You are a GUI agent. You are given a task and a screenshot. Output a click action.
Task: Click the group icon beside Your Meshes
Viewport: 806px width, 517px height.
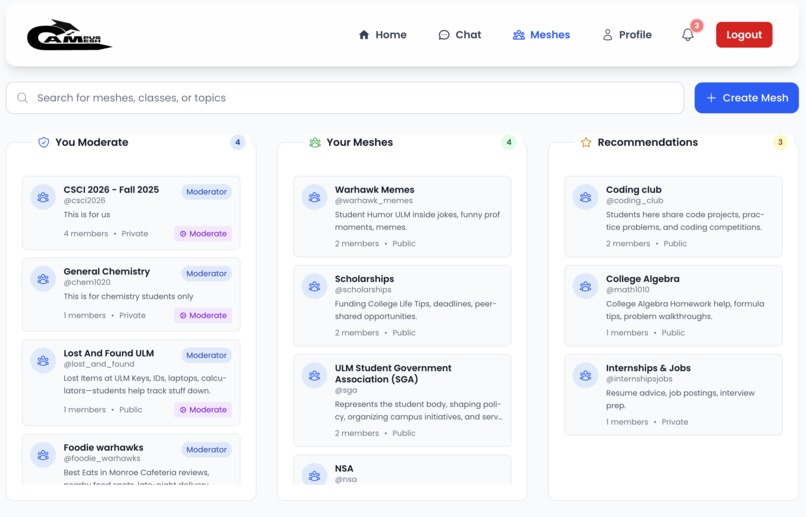315,142
